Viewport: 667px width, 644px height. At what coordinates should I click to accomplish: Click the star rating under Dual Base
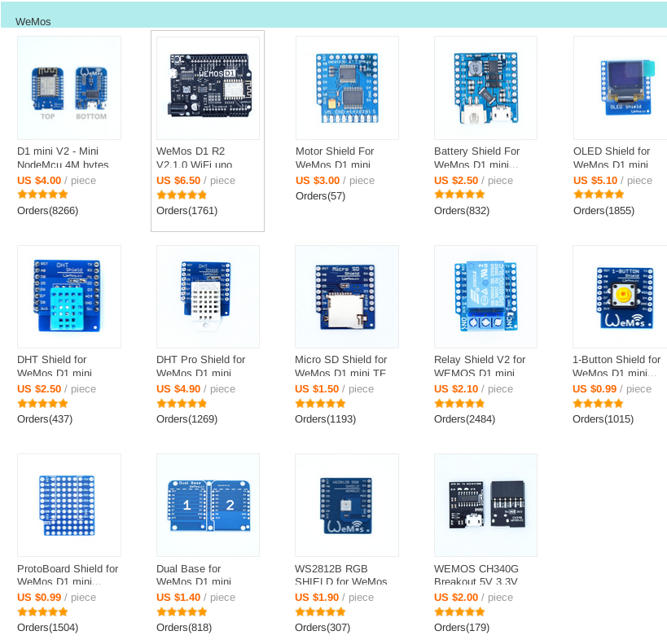(182, 611)
